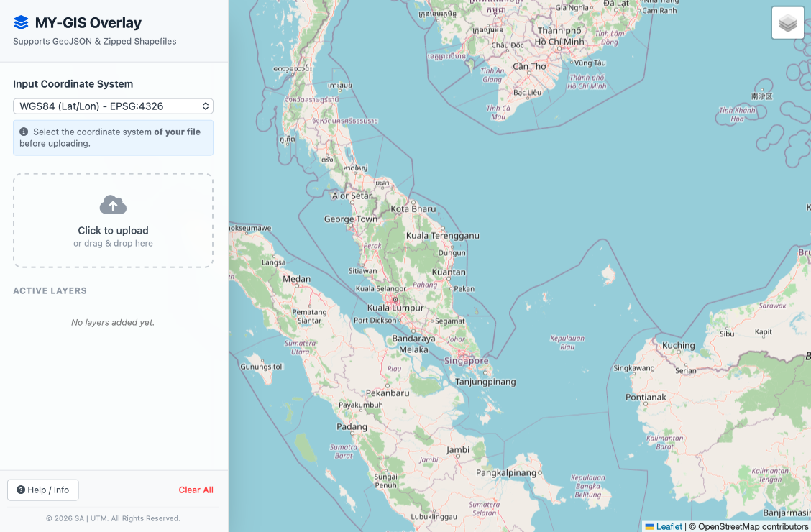Open the Help / Info button
811x532 pixels.
[x=43, y=490]
